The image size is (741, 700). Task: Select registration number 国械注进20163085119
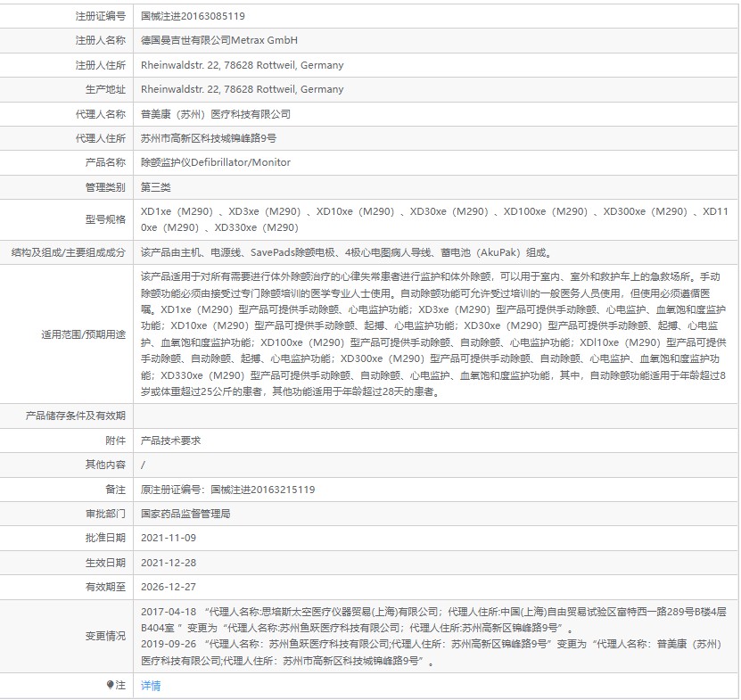click(193, 16)
